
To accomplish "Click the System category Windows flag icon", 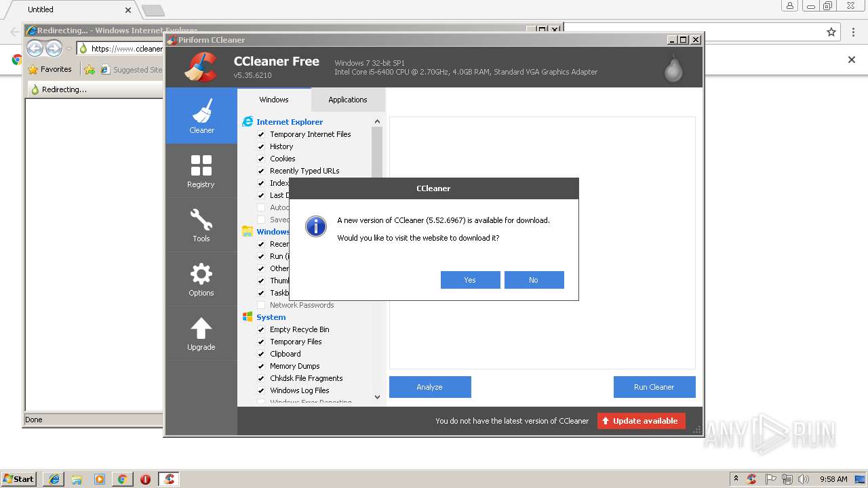I will pos(248,317).
